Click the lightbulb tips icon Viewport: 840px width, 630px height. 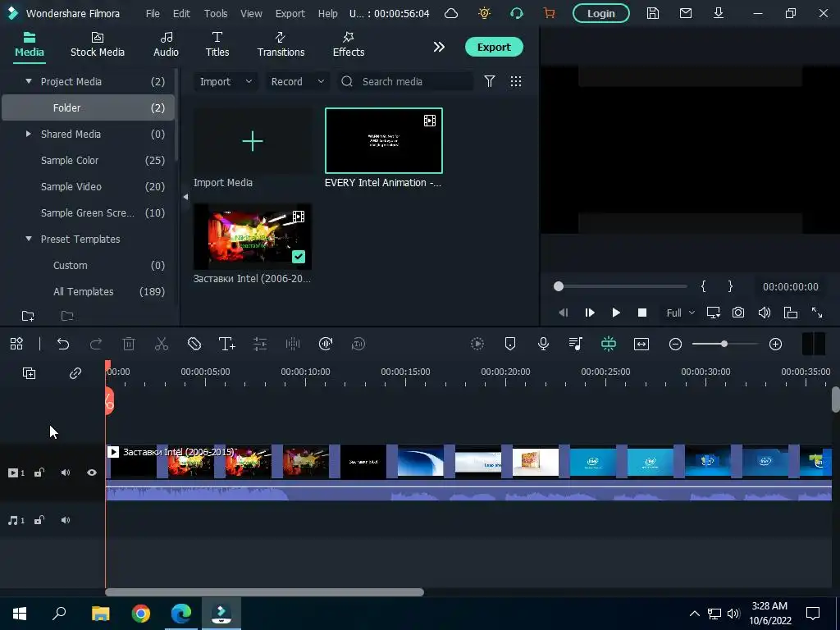coord(484,13)
